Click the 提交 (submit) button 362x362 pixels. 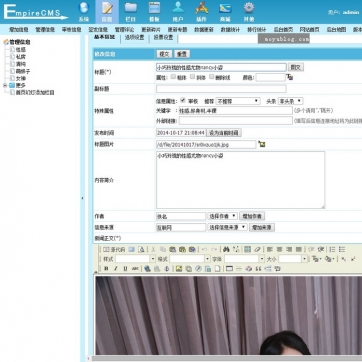(x=164, y=54)
